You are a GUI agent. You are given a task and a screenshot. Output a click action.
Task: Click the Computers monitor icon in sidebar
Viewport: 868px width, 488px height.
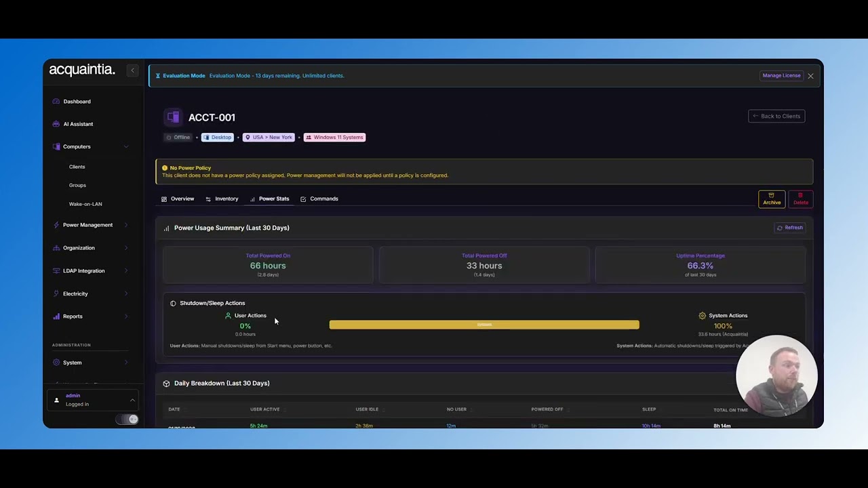pyautogui.click(x=56, y=146)
